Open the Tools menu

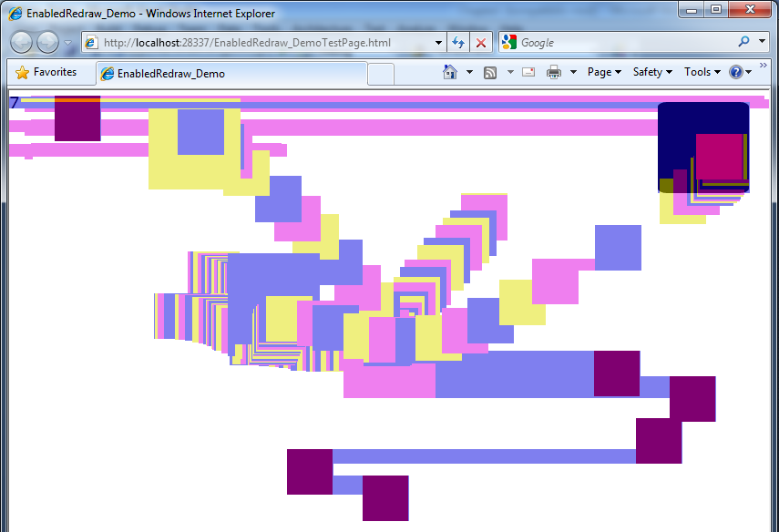click(702, 72)
